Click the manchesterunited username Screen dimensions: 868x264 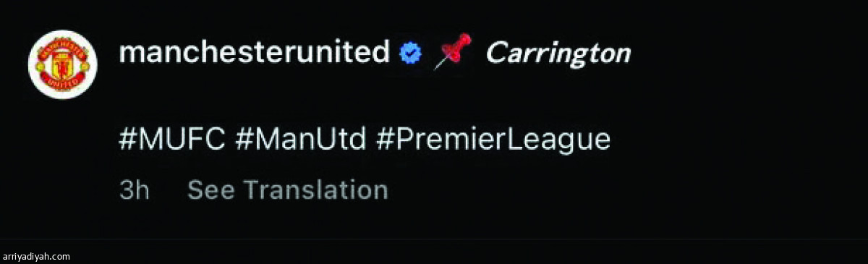[255, 52]
